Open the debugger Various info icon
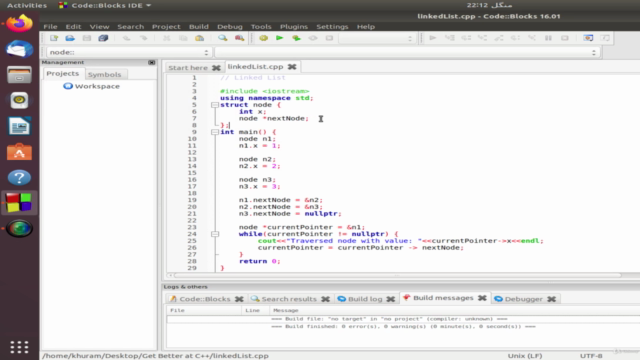The image size is (640, 360). [x=605, y=38]
